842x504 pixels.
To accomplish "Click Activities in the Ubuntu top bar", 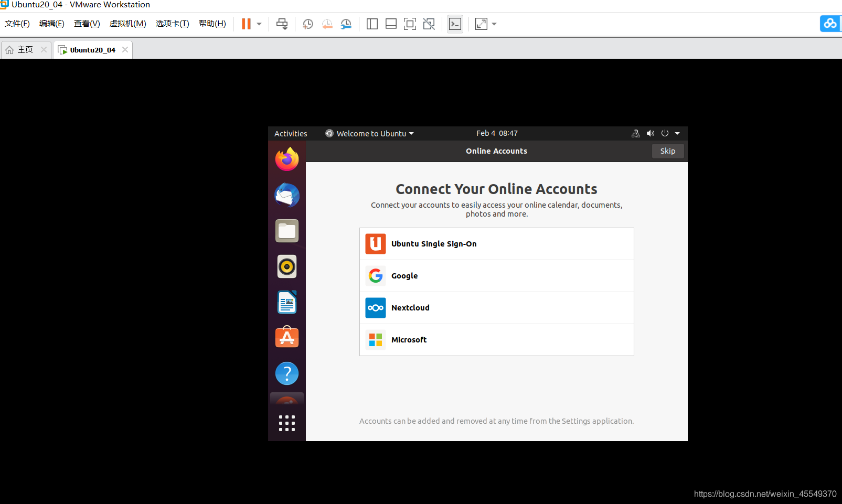I will coord(291,134).
